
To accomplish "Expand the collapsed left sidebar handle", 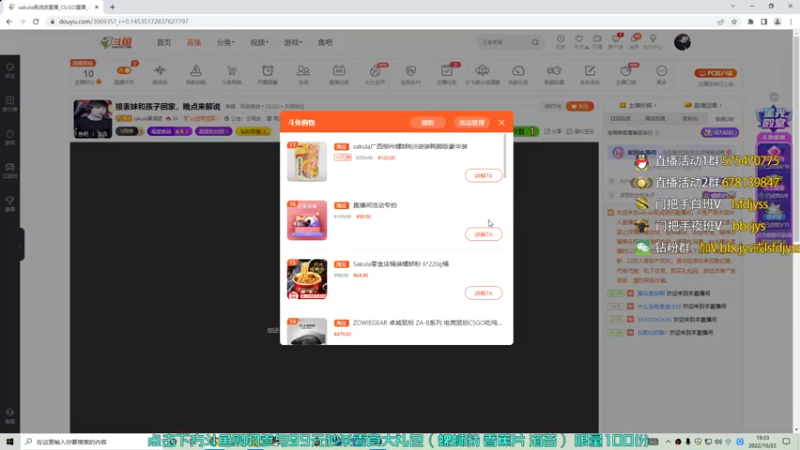I will point(21,245).
